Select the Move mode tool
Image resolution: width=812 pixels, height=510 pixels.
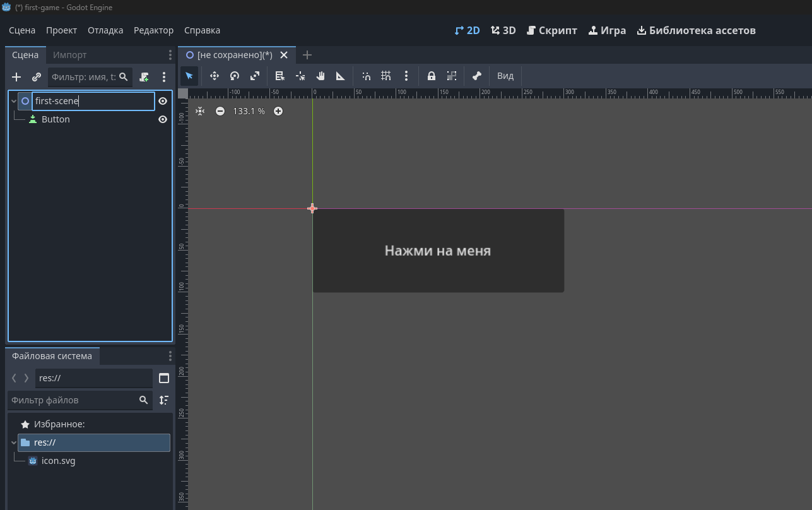(x=215, y=76)
